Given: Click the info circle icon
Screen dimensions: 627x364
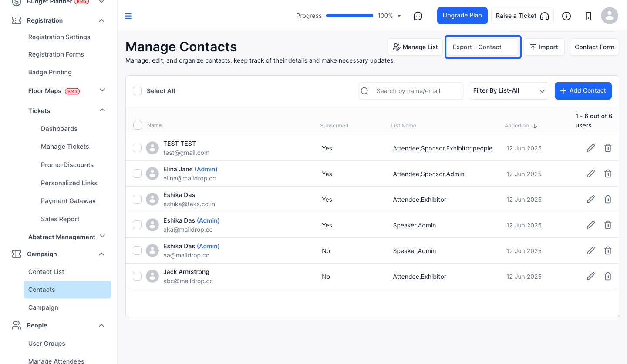Looking at the screenshot, I should 566,16.
